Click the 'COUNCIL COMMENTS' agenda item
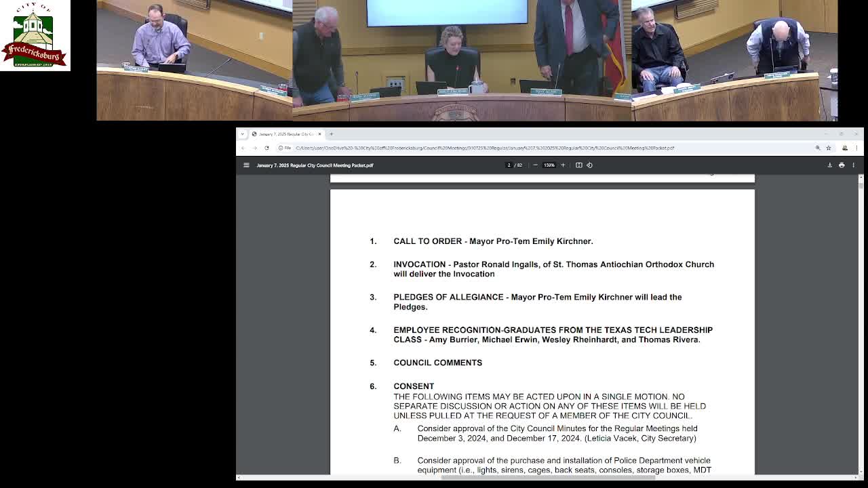 point(437,363)
